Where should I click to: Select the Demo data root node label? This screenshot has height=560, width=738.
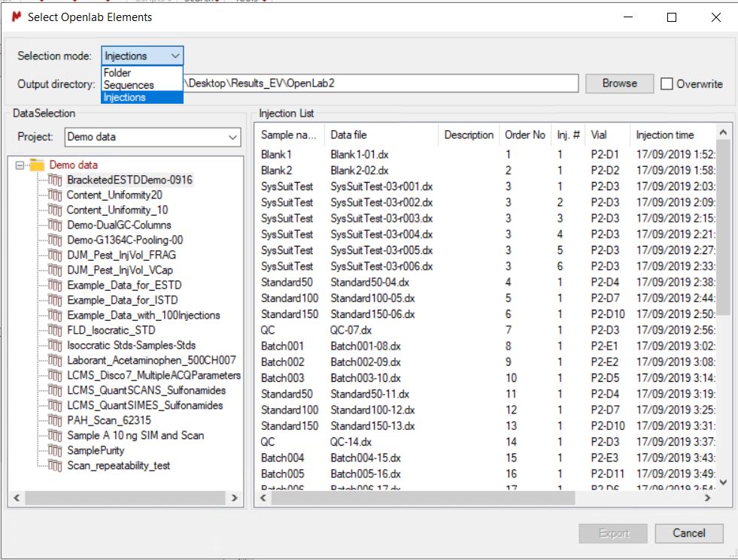click(74, 165)
